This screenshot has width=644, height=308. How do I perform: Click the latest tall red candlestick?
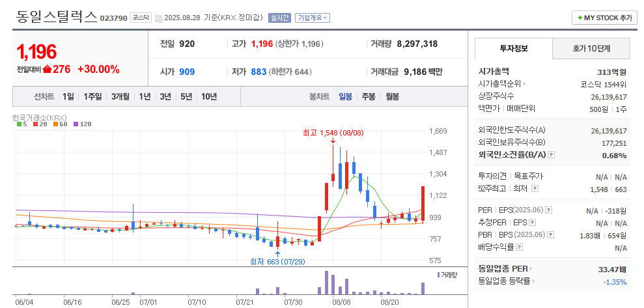coord(423,204)
